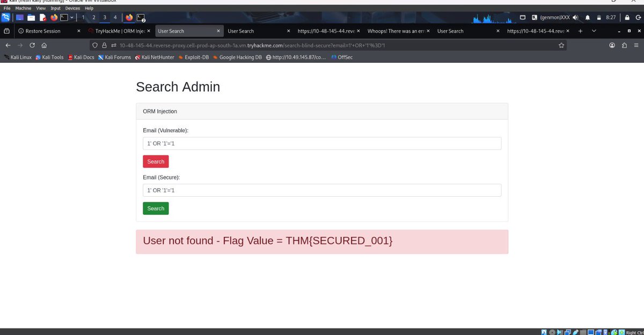The height and width of the screenshot is (335, 644).
Task: View site security padlock info
Action: click(105, 46)
